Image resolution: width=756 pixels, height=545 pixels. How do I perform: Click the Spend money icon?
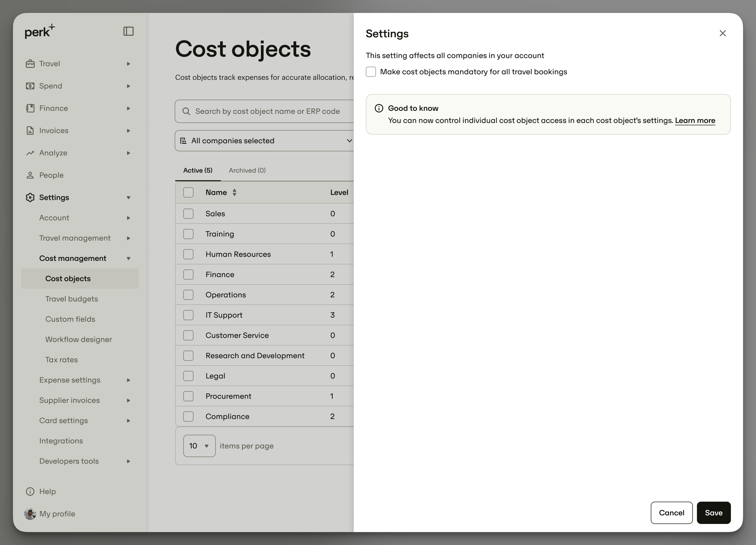(x=30, y=86)
